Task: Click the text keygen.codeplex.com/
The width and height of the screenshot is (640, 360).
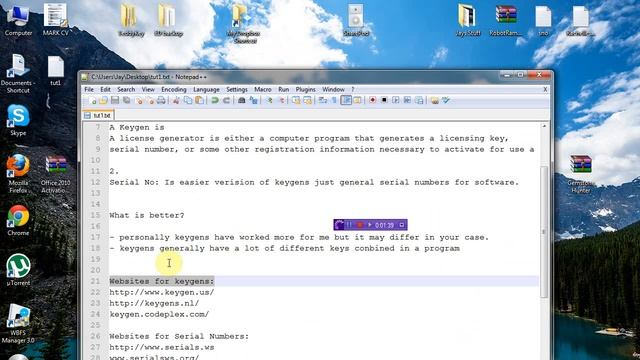Action: click(159, 314)
